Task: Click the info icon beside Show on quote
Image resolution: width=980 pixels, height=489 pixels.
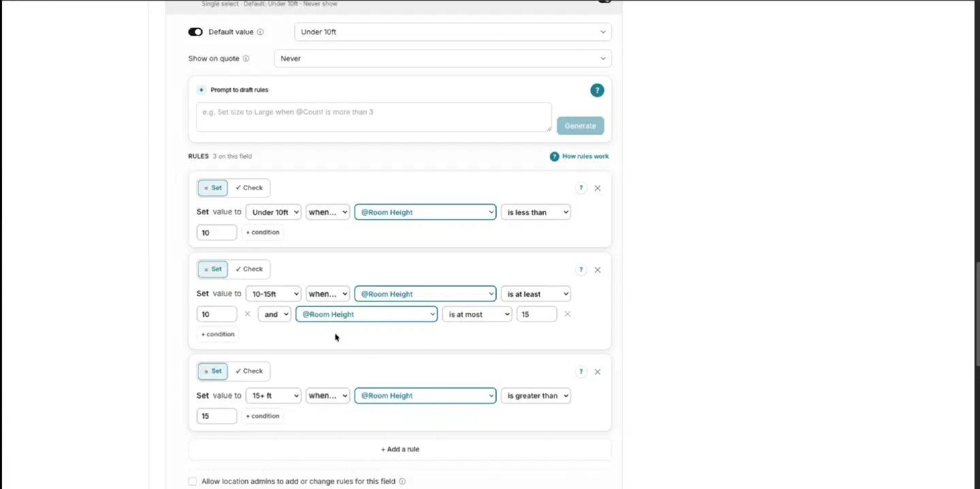Action: pos(246,58)
